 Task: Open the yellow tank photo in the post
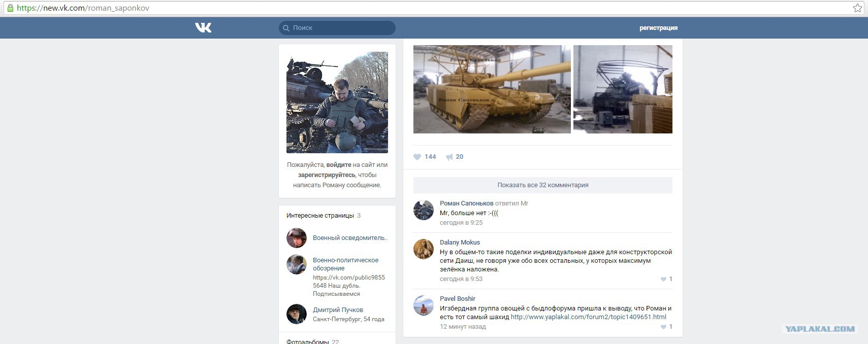[492, 89]
